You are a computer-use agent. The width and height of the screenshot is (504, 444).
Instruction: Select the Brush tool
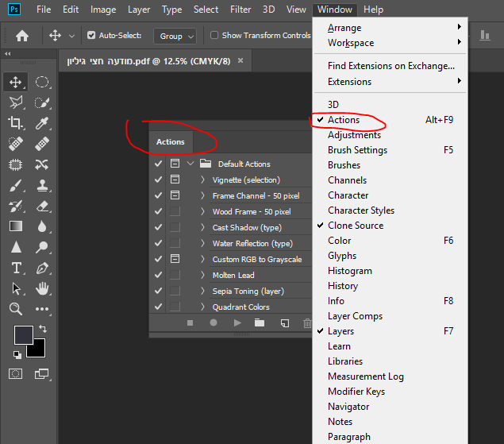tap(15, 185)
